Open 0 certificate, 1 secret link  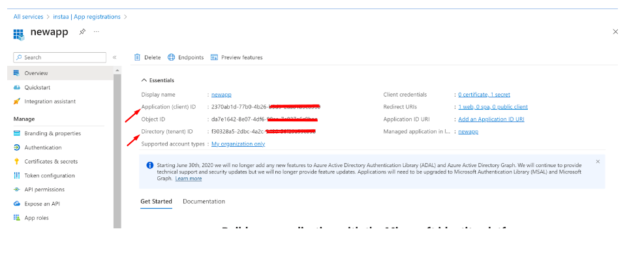(x=484, y=95)
